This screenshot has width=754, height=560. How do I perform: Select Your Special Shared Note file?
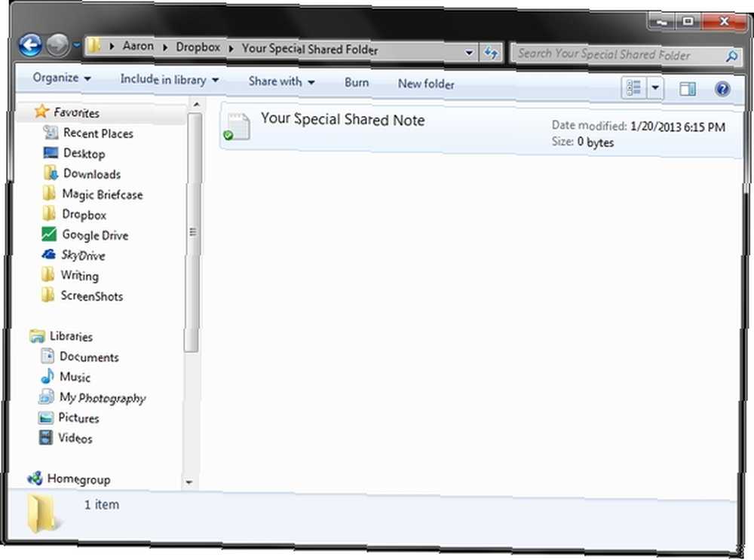pos(481,130)
